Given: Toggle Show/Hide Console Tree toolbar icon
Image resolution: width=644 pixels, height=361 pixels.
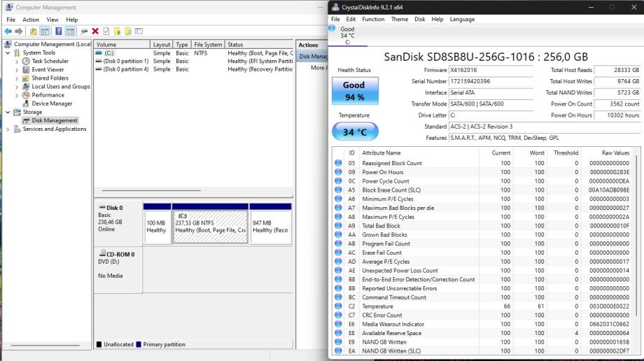Looking at the screenshot, I should [x=45, y=31].
